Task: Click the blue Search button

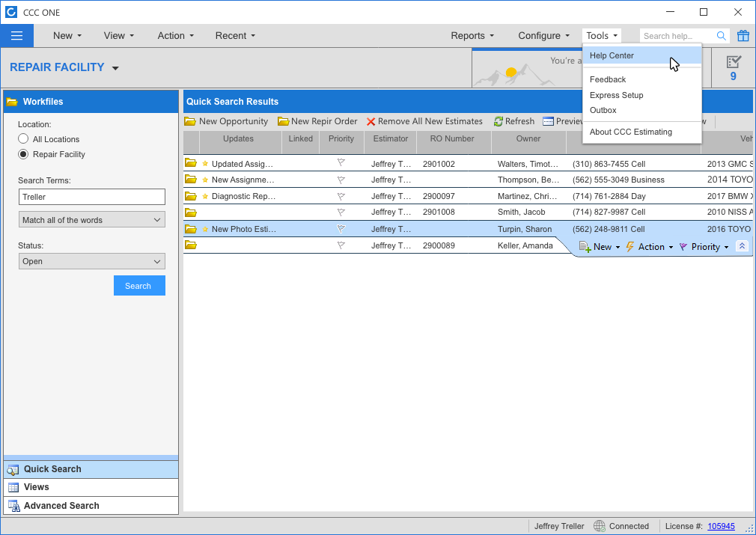Action: tap(139, 285)
